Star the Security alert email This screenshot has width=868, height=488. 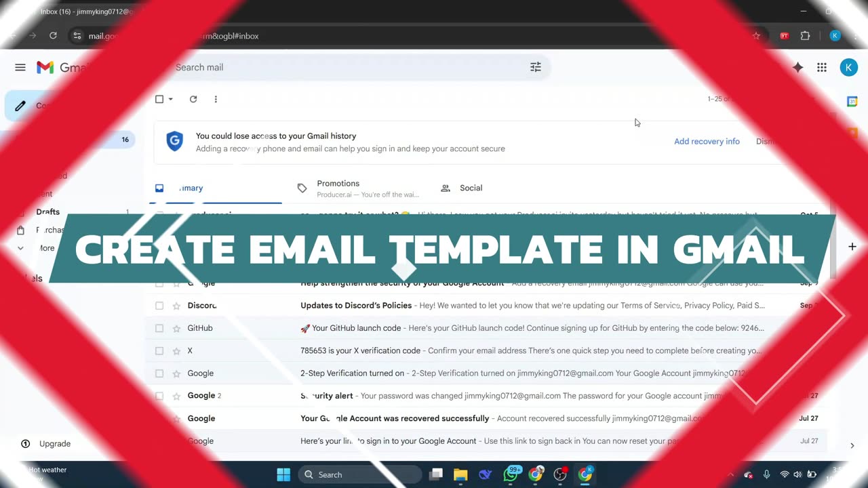pyautogui.click(x=176, y=396)
